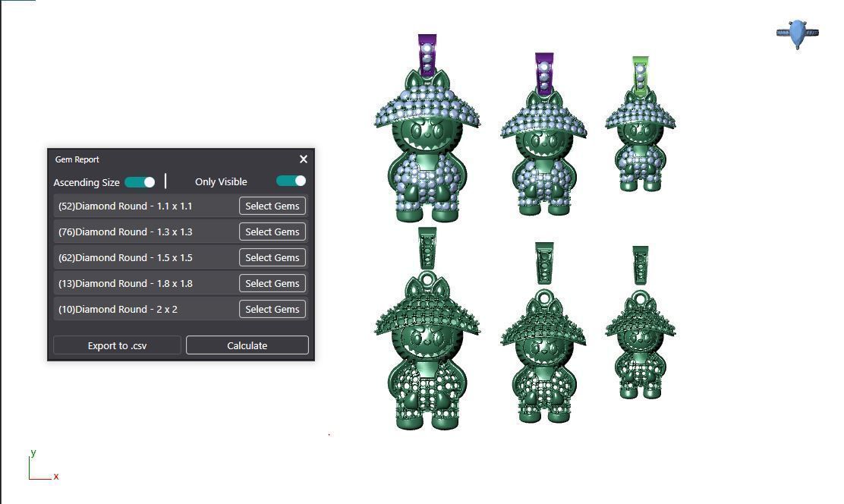Select gems for Diamond Round 1.3 x 1.3
The image size is (844, 504).
(x=272, y=232)
